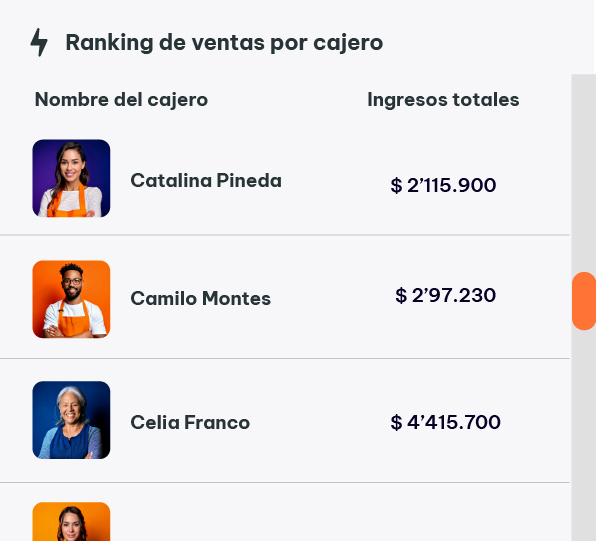Screen dimensions: 596x541
Task: Sort by the Ingresos totales column header
Action: pos(443,100)
